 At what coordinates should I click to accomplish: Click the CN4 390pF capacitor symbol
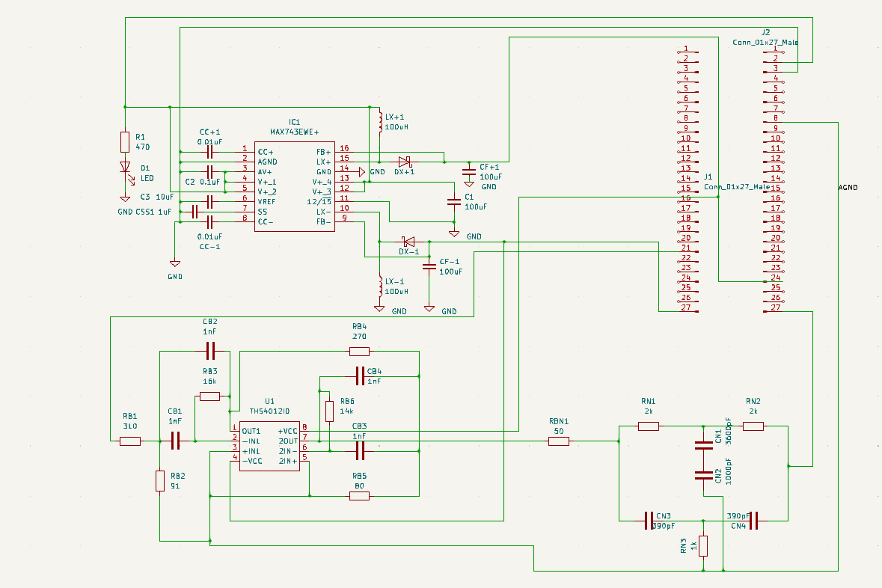(754, 521)
